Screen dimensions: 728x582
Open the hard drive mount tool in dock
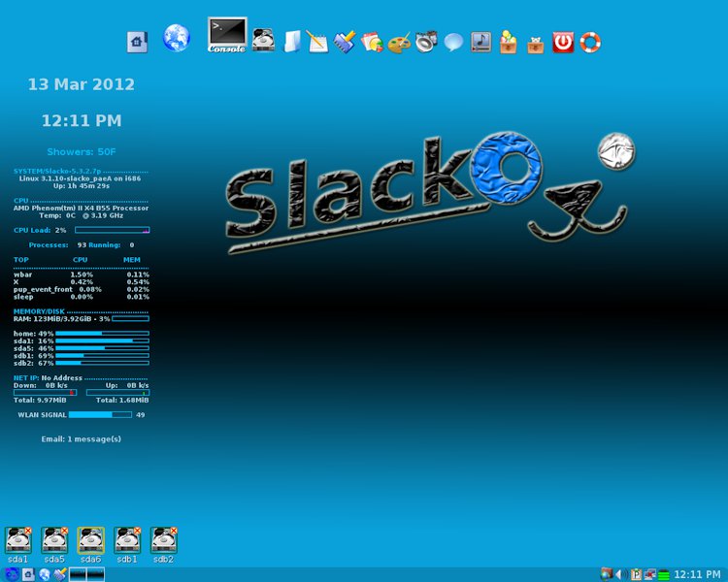click(263, 40)
